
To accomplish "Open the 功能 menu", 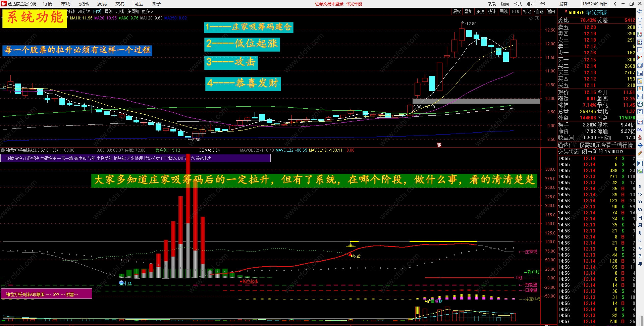I will pyautogui.click(x=492, y=4).
